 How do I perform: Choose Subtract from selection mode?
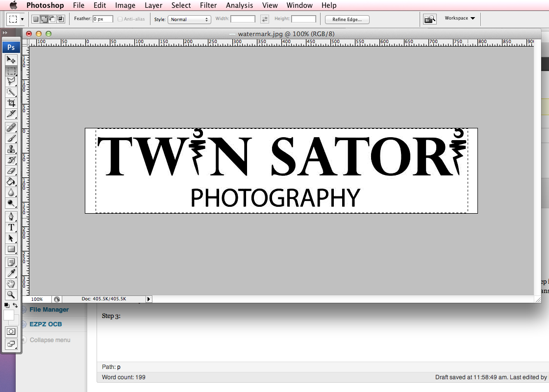tap(52, 19)
